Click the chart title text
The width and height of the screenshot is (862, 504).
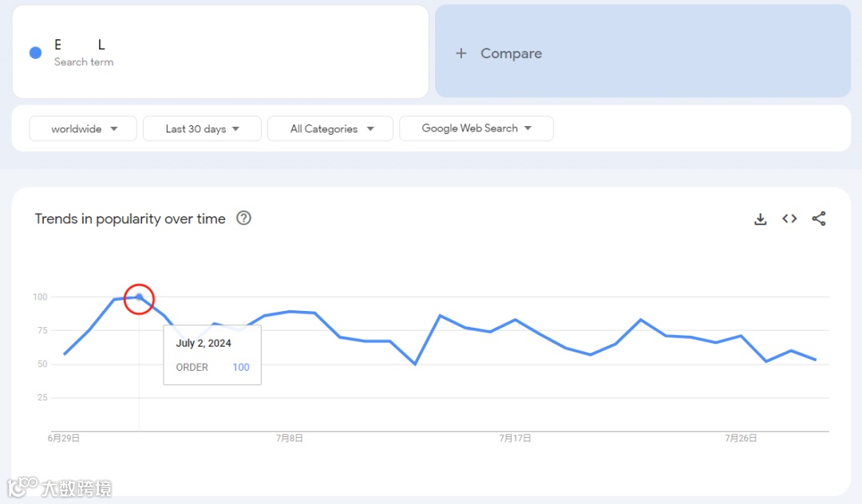click(x=130, y=219)
